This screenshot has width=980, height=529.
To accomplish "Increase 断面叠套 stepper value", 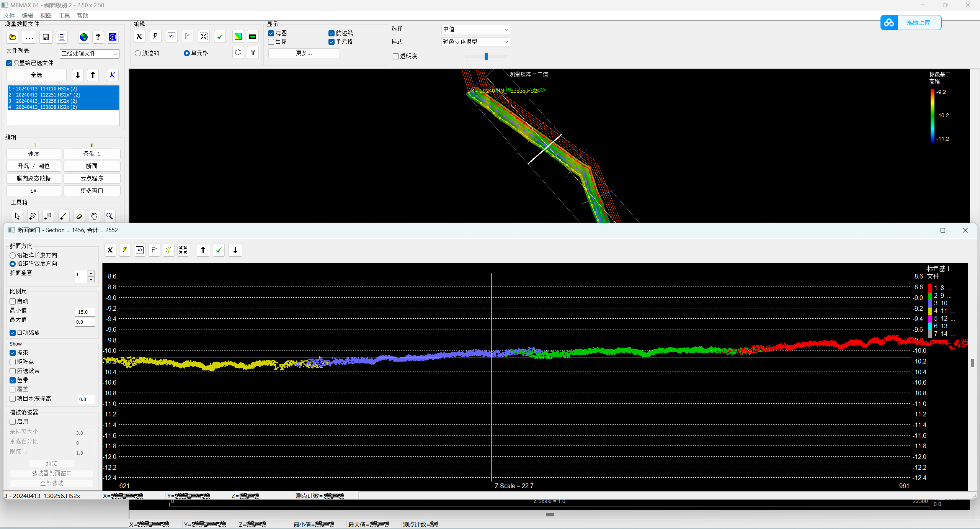I will (91, 273).
